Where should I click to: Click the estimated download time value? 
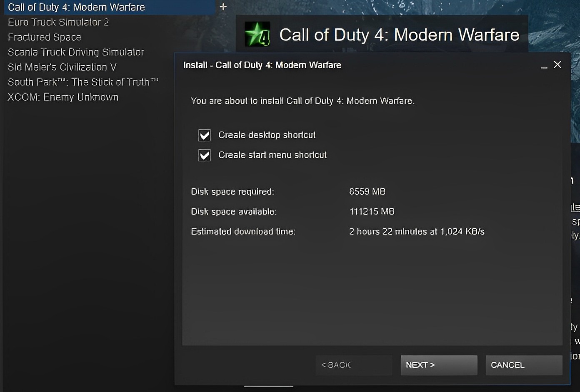pyautogui.click(x=417, y=231)
